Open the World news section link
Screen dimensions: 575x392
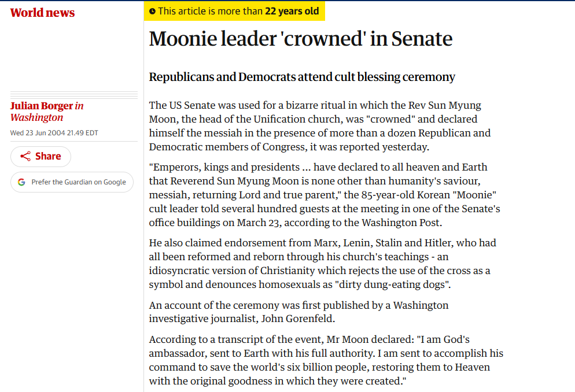pyautogui.click(x=42, y=13)
